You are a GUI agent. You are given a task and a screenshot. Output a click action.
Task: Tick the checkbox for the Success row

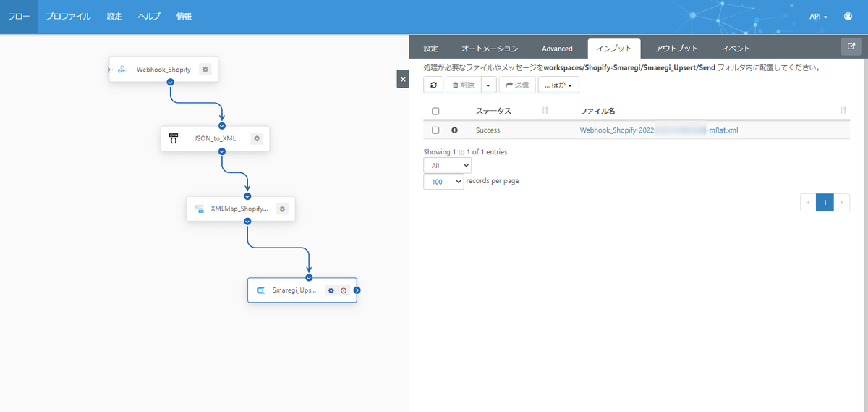435,130
